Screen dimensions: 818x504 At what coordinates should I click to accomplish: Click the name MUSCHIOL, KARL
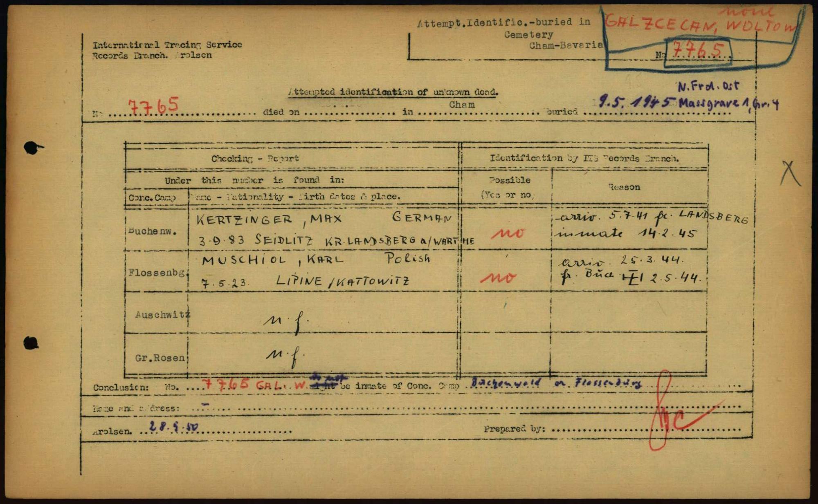[x=272, y=260]
